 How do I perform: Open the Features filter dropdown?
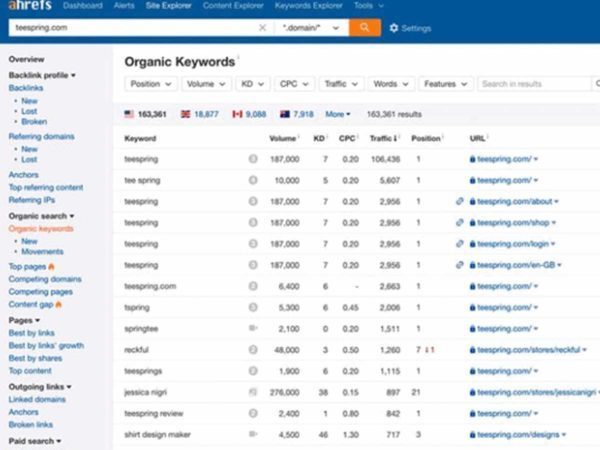pyautogui.click(x=443, y=84)
